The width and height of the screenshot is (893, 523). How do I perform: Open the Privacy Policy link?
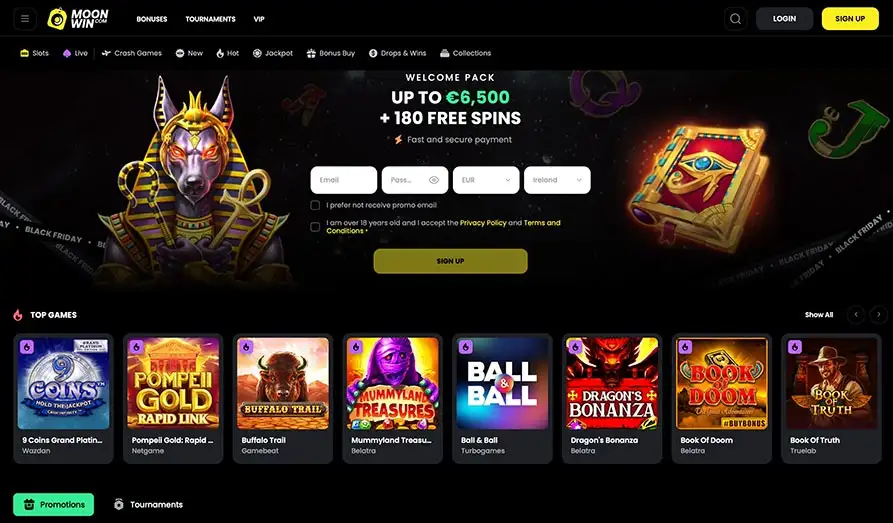pyautogui.click(x=483, y=223)
